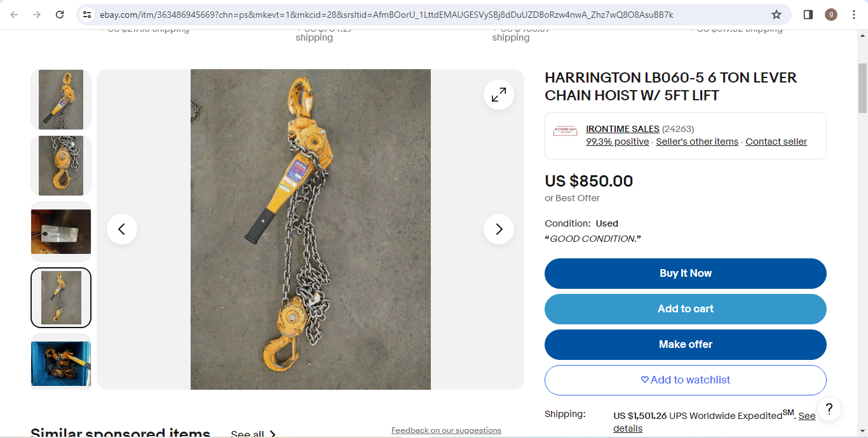This screenshot has height=438, width=868.
Task: Show the next product photo
Action: (499, 229)
